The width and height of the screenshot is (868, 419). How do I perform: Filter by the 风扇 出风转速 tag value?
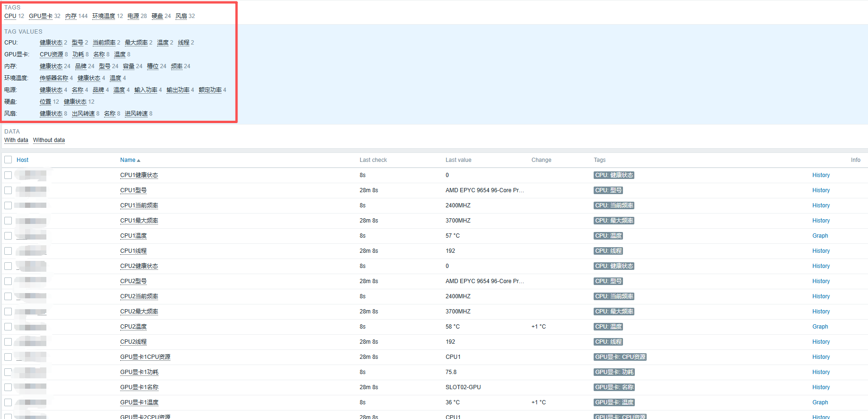point(83,114)
